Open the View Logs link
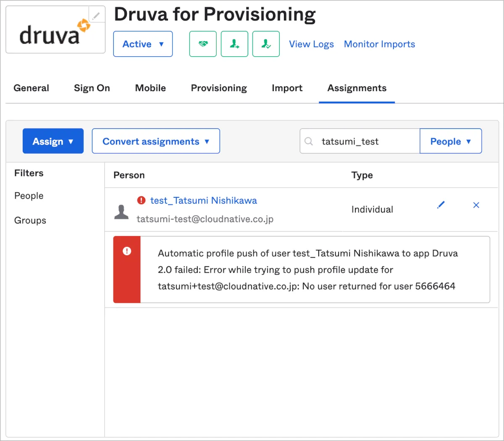The width and height of the screenshot is (504, 441). (x=311, y=44)
